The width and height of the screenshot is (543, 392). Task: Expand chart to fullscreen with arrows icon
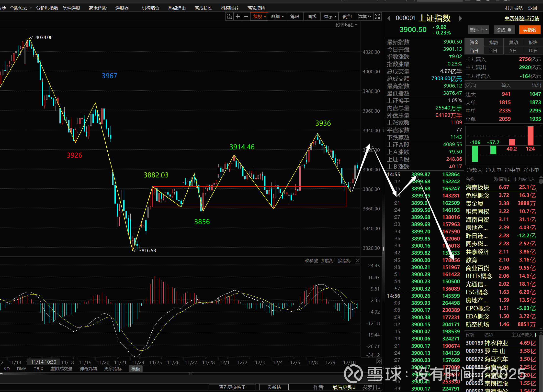tap(377, 17)
